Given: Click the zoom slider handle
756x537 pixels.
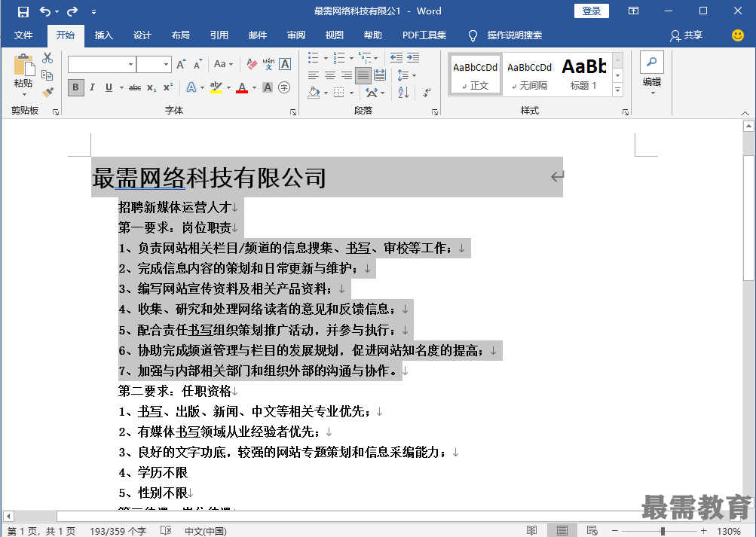Looking at the screenshot, I should (x=663, y=531).
